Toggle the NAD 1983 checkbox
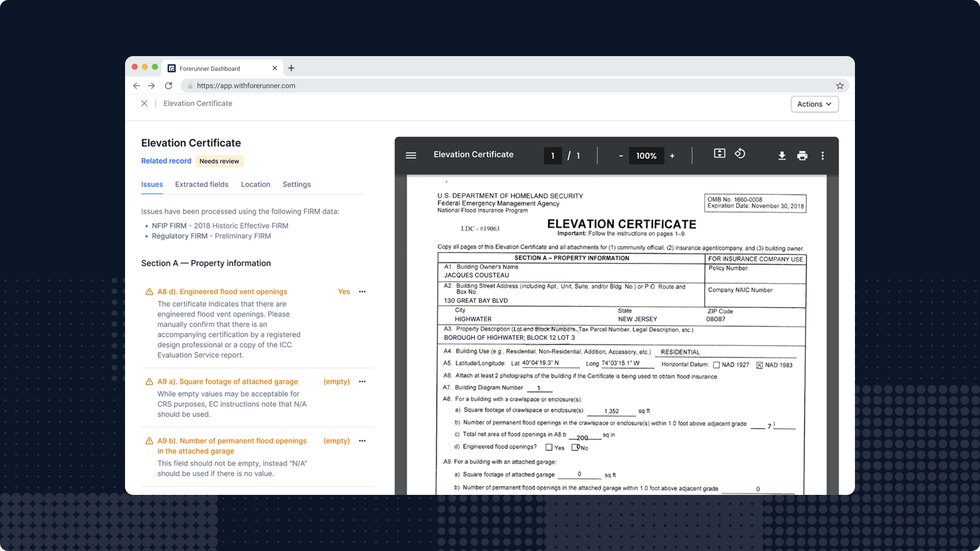The width and height of the screenshot is (980, 551). pyautogui.click(x=759, y=365)
